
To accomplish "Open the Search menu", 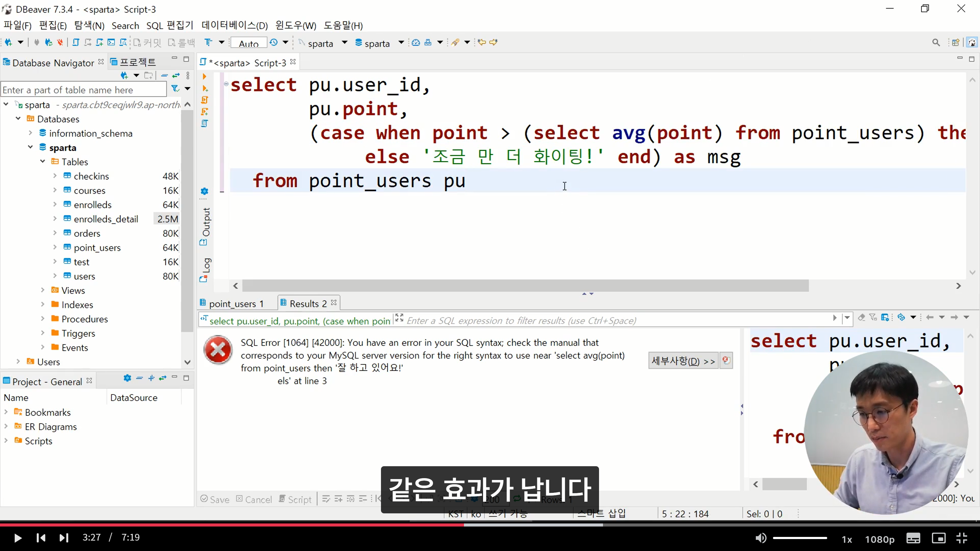I will tap(125, 25).
